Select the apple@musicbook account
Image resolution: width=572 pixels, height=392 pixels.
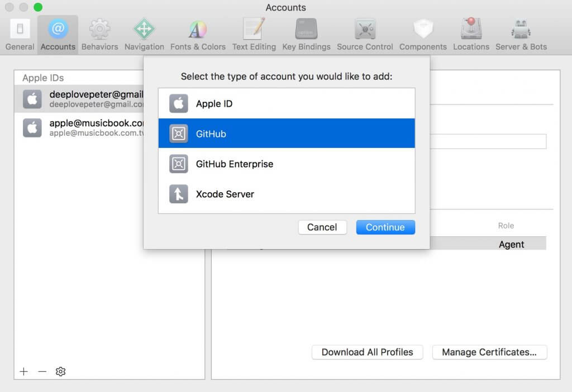point(79,128)
